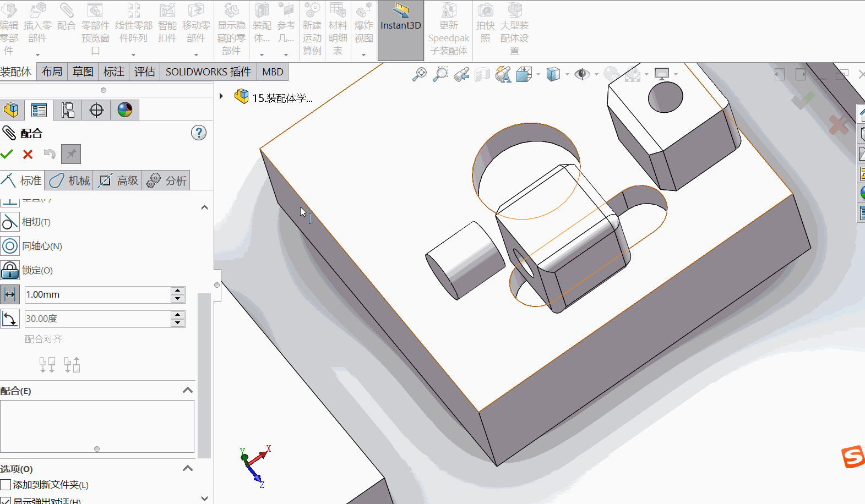This screenshot has width=865, height=504.
Task: Create a 新建运动算例 motion study
Action: coord(312,29)
